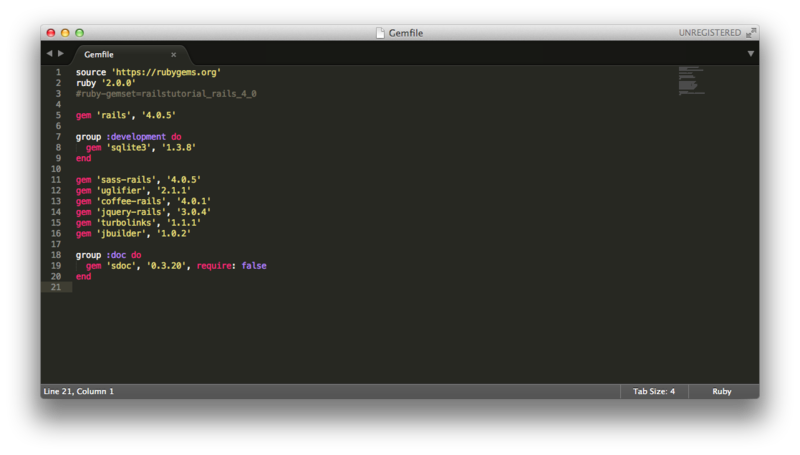This screenshot has height=455, width=800.
Task: Click the red close window button
Action: click(x=51, y=33)
